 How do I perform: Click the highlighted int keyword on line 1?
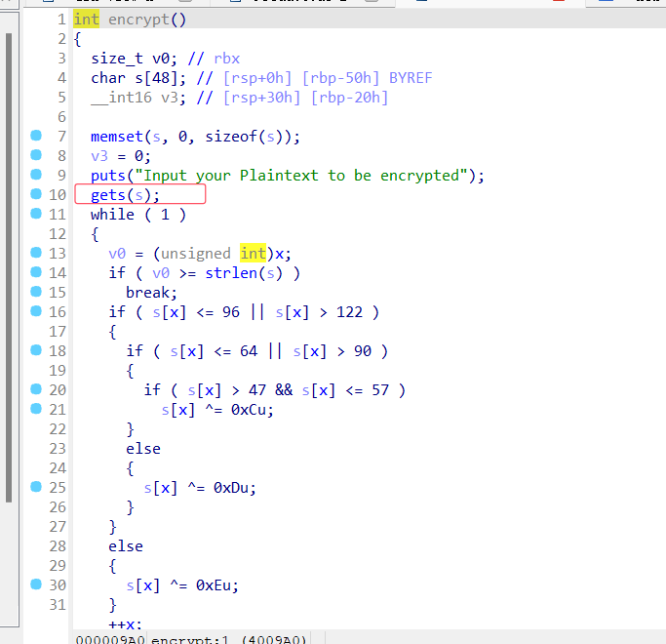pos(86,20)
